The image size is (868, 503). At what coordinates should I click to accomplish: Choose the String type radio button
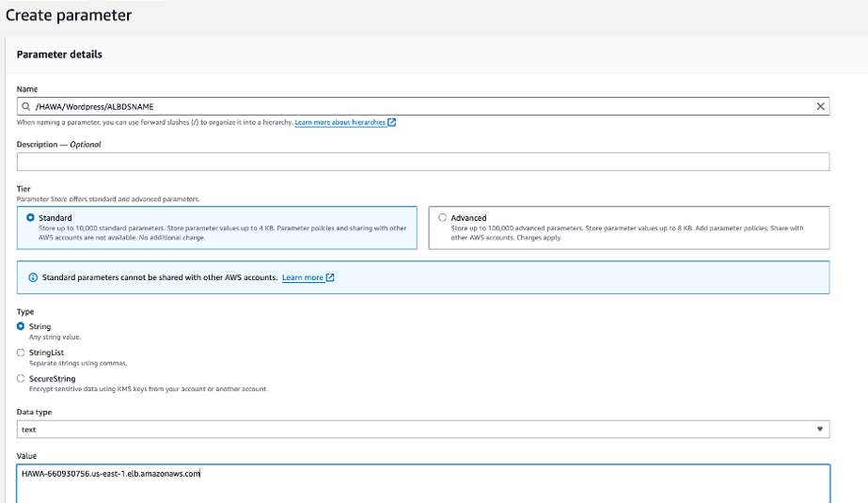point(21,326)
